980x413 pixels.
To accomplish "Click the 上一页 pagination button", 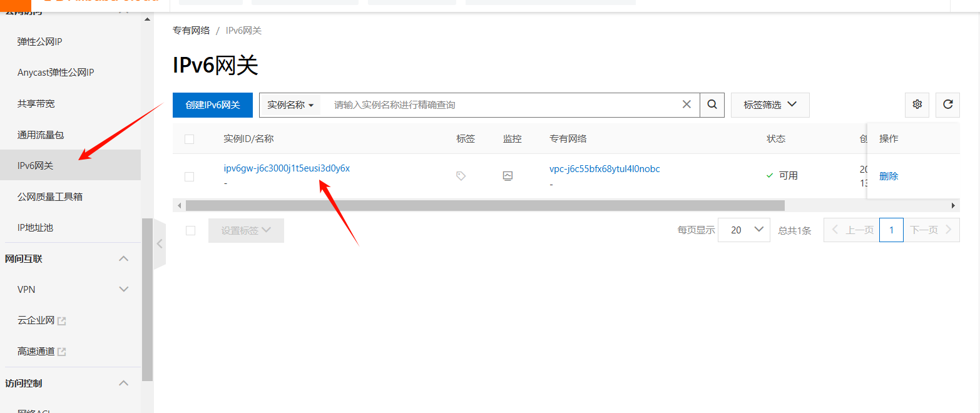I will 851,230.
